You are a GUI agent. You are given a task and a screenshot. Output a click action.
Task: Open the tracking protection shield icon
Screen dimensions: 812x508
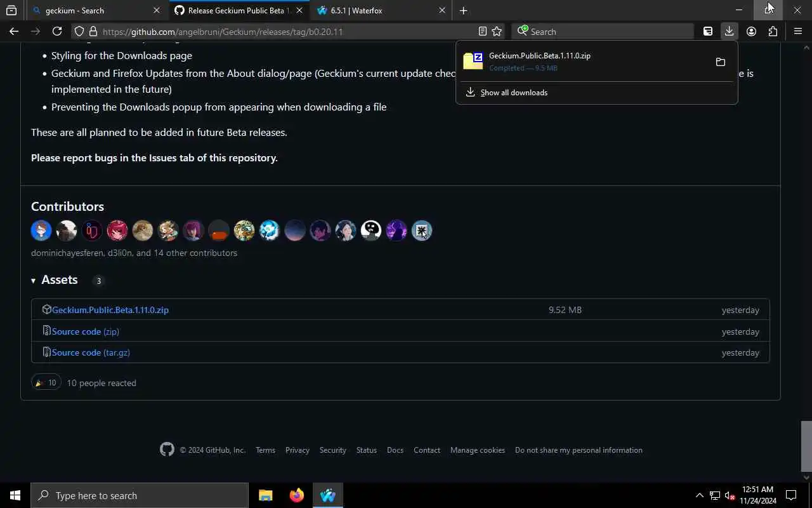click(79, 31)
